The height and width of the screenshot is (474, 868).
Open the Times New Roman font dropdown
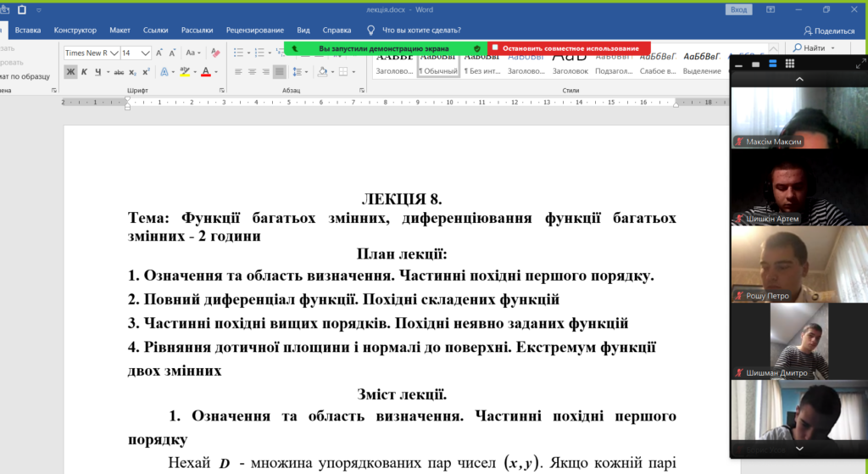pyautogui.click(x=114, y=53)
